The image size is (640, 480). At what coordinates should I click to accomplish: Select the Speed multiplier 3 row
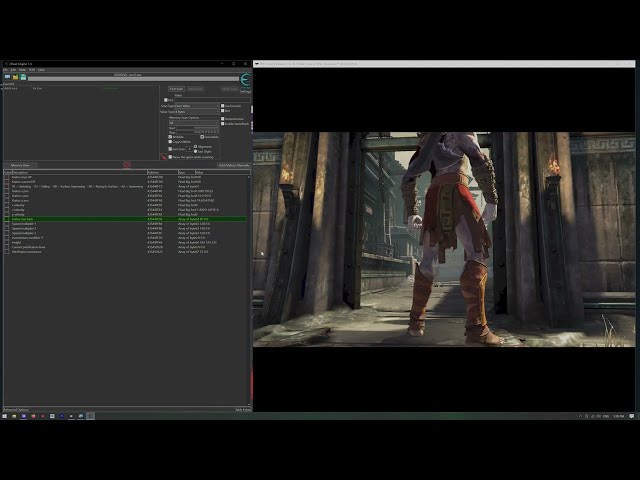(125, 233)
